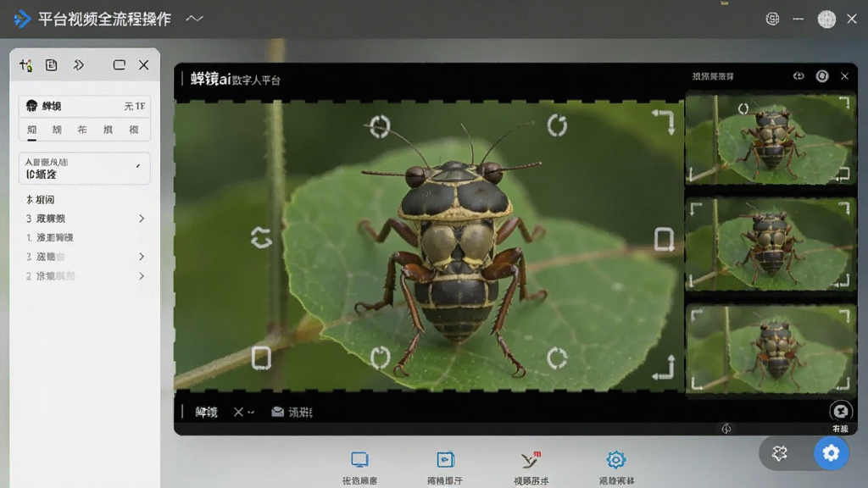
Task: Click the circular record icon in player header
Action: (x=822, y=75)
